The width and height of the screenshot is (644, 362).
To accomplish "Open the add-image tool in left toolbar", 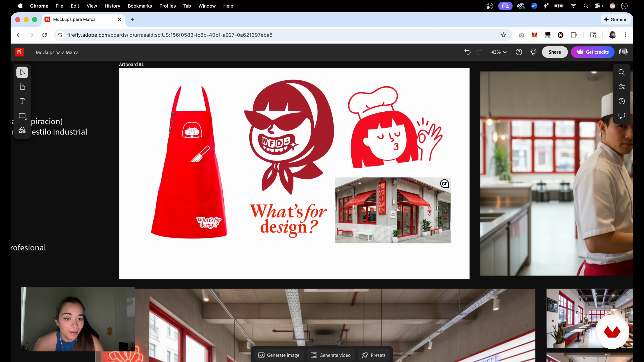I will [22, 130].
